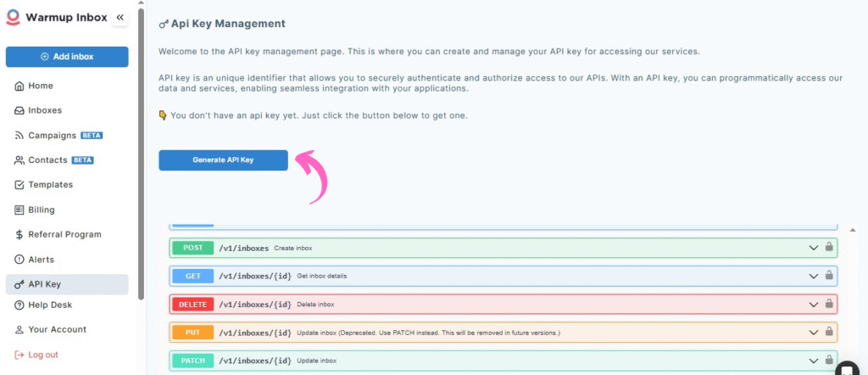The width and height of the screenshot is (868, 375).
Task: Expand the POST /v1/inboxes endpoint chevron
Action: tap(813, 248)
